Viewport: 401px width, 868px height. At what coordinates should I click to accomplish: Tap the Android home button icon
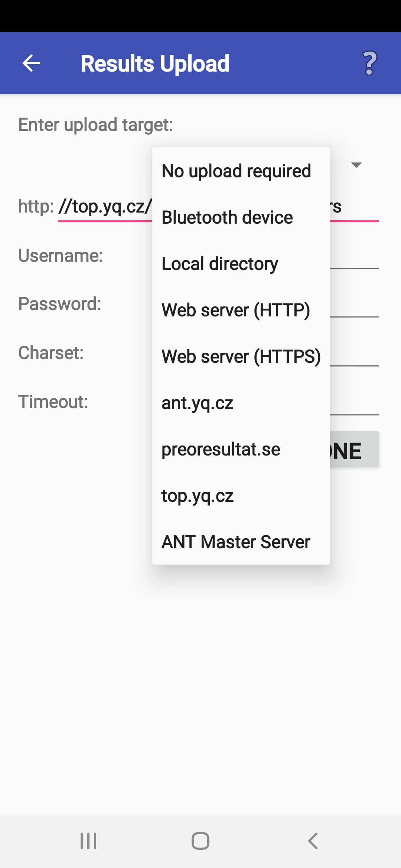[x=200, y=841]
